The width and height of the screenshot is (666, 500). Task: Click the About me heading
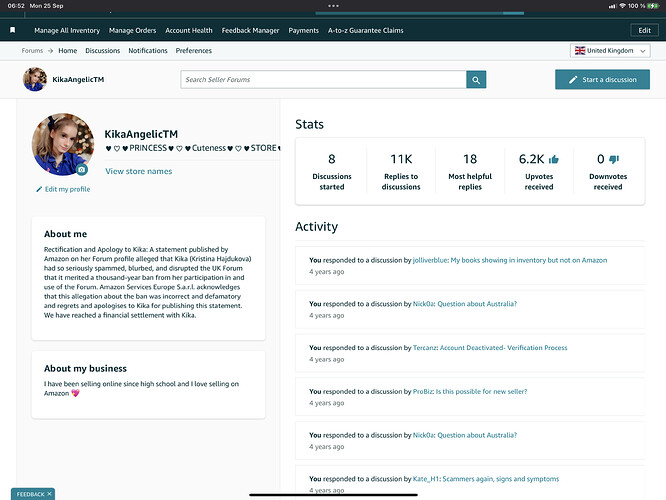click(x=65, y=234)
